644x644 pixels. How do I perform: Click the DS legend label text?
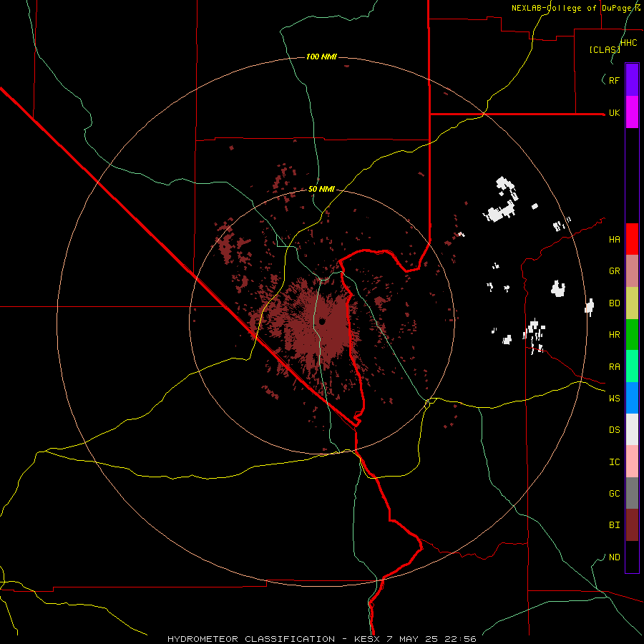click(x=614, y=429)
